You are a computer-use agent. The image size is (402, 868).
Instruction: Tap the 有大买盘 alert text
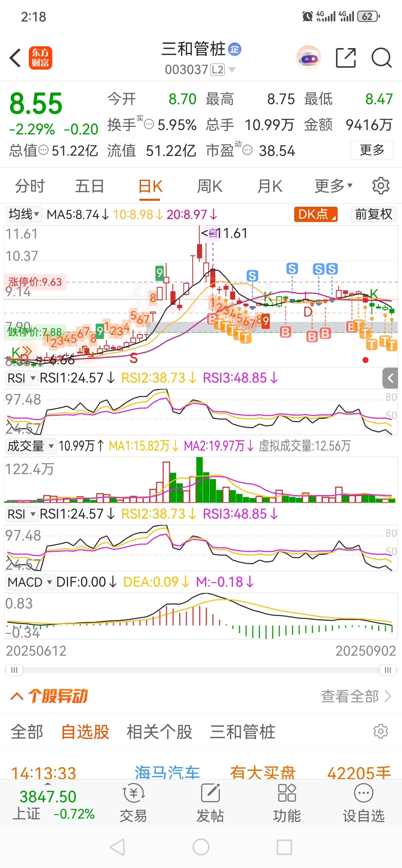(x=262, y=772)
